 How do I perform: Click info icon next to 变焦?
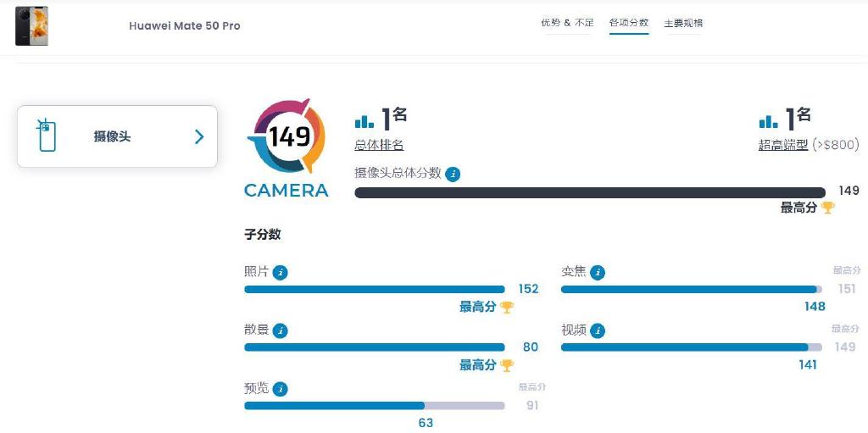click(598, 272)
